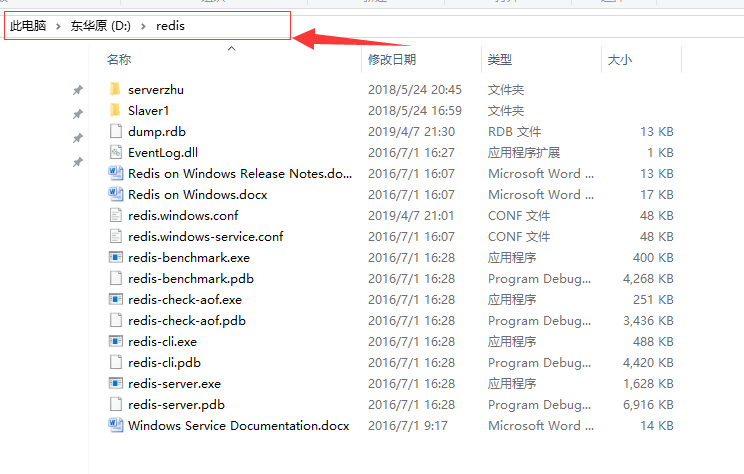The image size is (744, 474).
Task: Select file name redis-benchmark.pdb
Action: [191, 279]
